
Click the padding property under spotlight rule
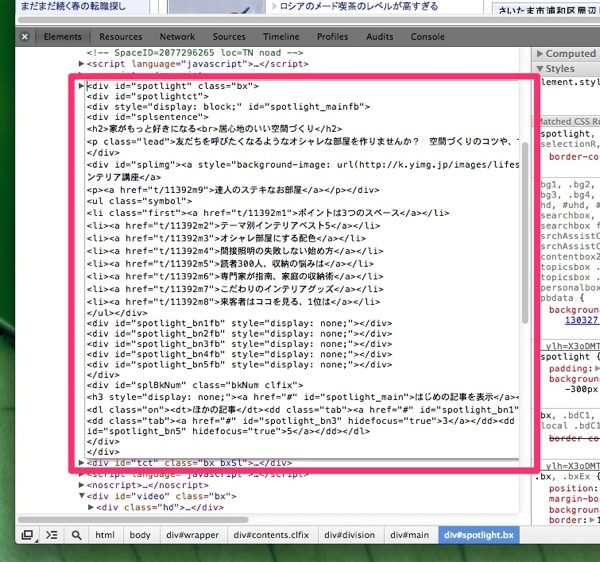point(568,368)
